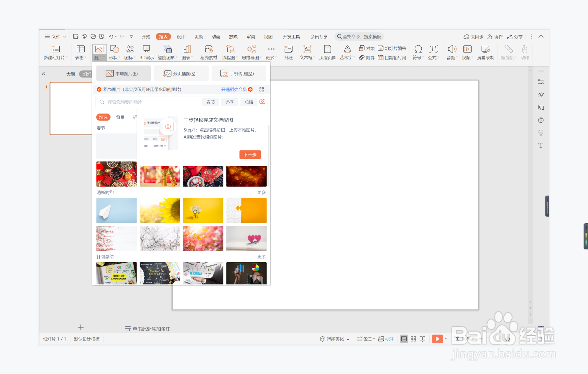The width and height of the screenshot is (588, 374).
Task: Switch to the 设计 ribbon tab
Action: [x=181, y=37]
